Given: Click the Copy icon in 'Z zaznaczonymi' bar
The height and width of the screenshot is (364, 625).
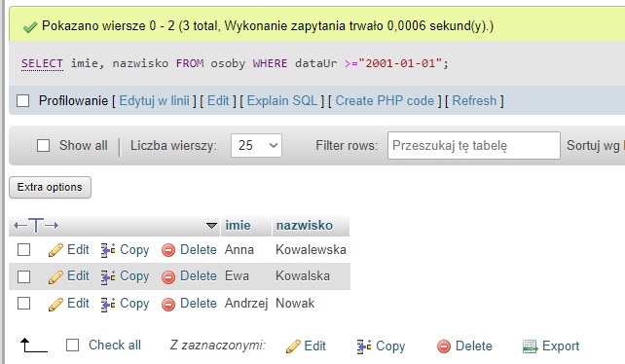Looking at the screenshot, I should click(x=363, y=346).
